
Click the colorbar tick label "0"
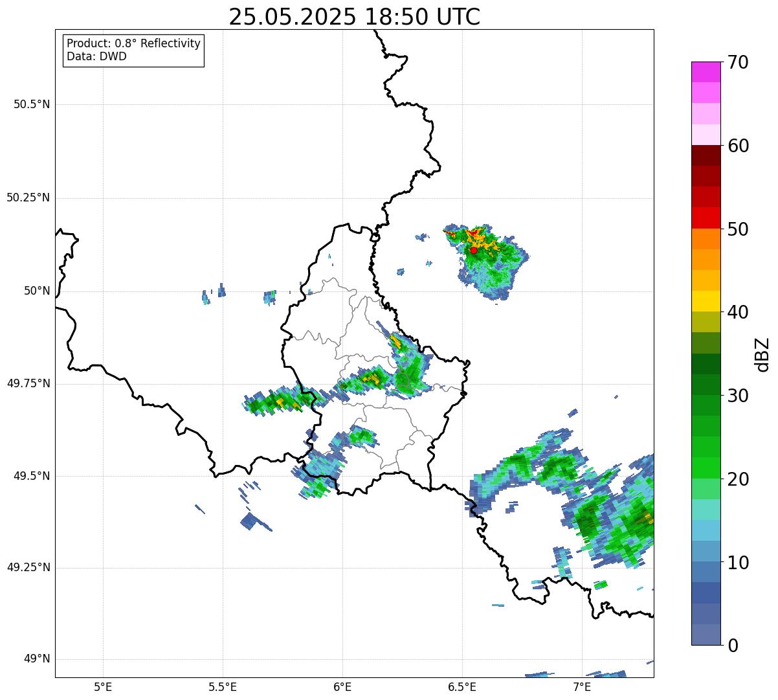[733, 646]
